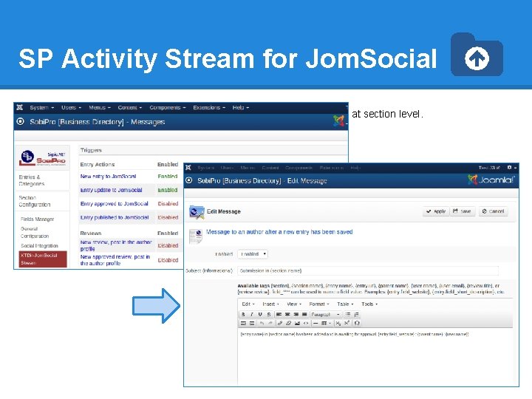Open Fields Manager in sidebar
The image size is (532, 399).
coord(38,219)
